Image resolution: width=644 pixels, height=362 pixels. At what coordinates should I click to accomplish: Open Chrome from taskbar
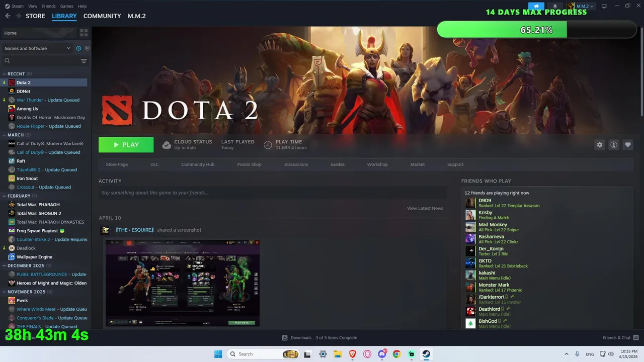pyautogui.click(x=396, y=354)
